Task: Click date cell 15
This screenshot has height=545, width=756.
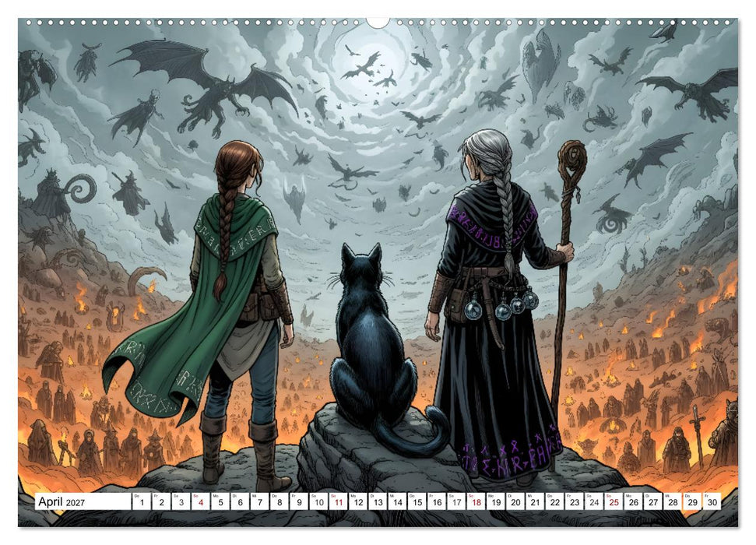Action: click(x=417, y=501)
